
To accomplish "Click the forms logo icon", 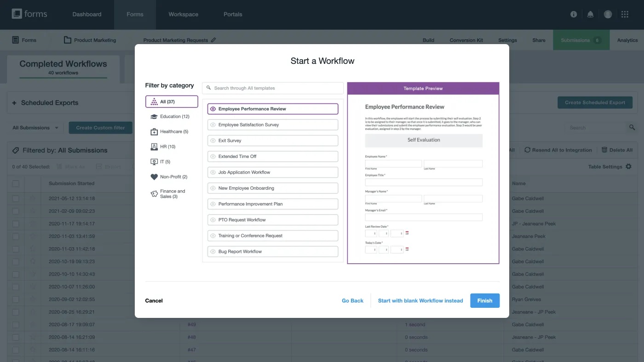I will tap(17, 14).
